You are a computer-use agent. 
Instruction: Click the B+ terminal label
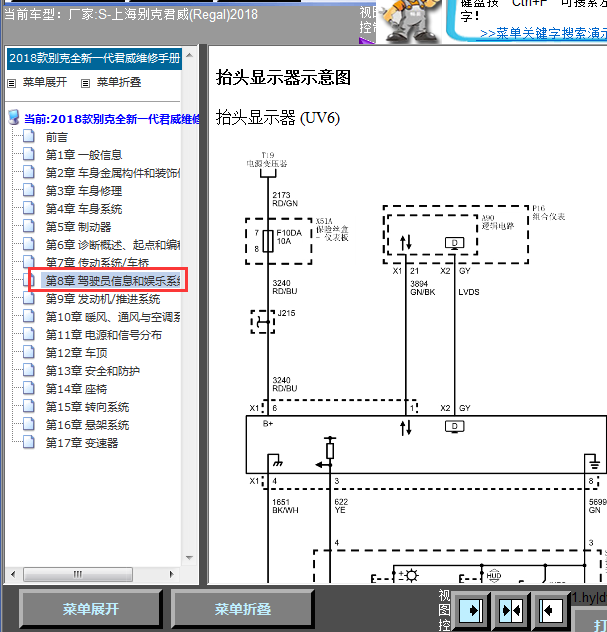(x=268, y=424)
